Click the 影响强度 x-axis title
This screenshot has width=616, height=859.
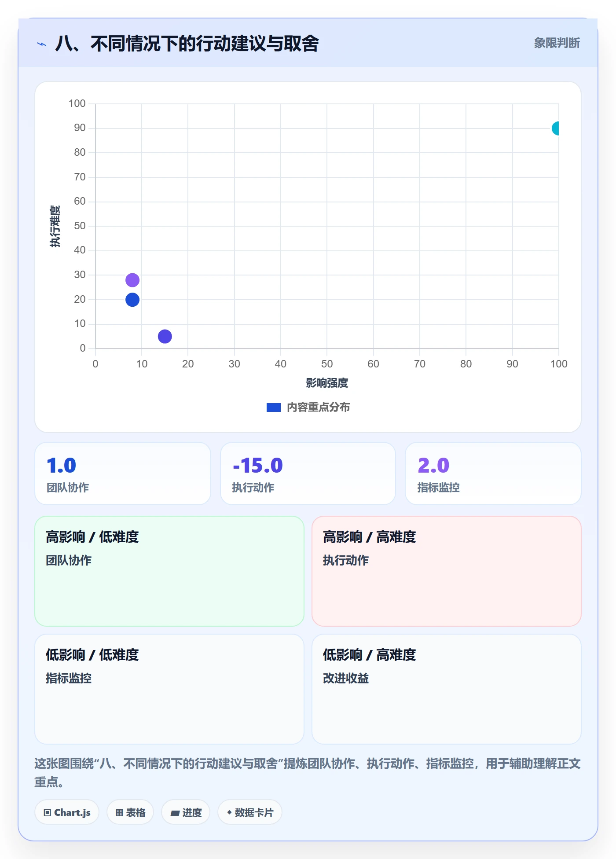pos(327,383)
